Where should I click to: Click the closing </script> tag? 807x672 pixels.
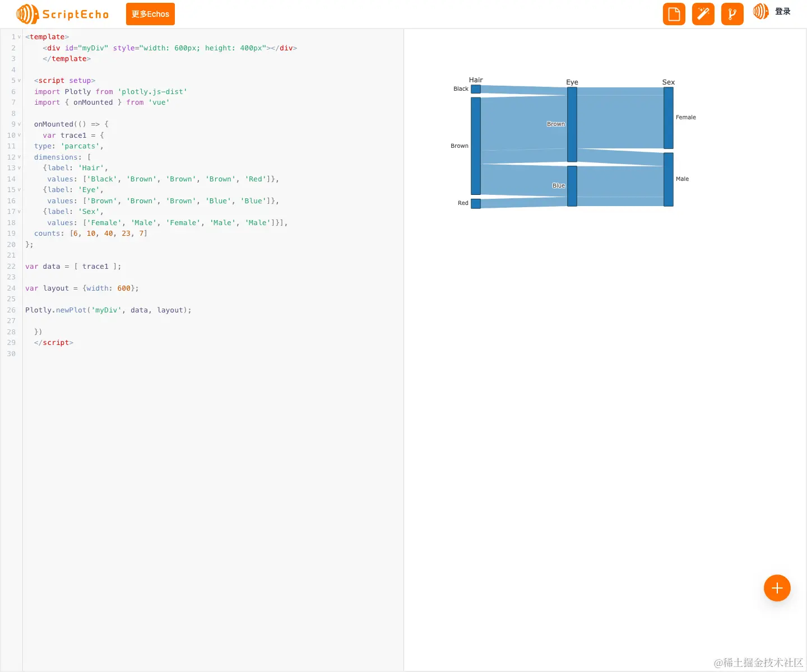pyautogui.click(x=54, y=343)
